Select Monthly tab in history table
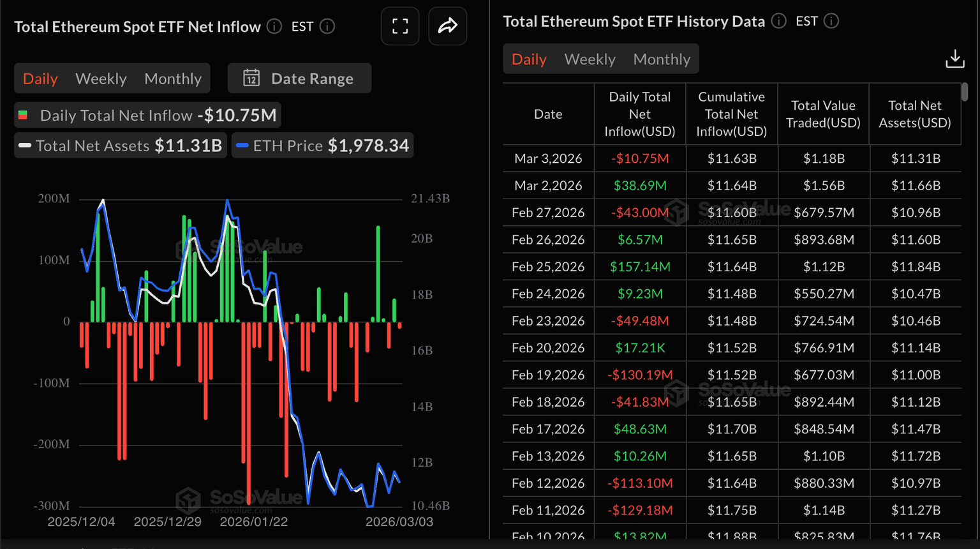 point(662,59)
